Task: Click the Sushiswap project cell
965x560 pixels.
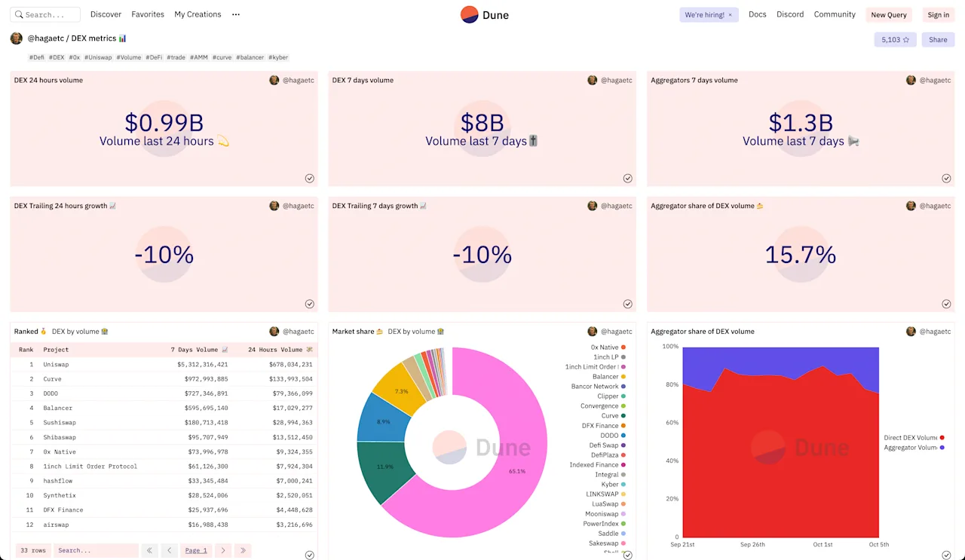Action: [60, 423]
